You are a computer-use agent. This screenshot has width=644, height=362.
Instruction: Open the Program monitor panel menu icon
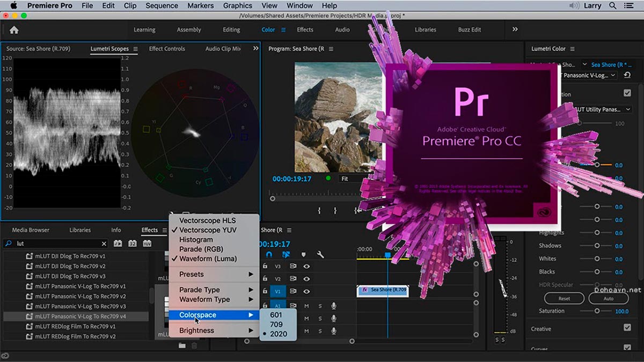coord(331,49)
